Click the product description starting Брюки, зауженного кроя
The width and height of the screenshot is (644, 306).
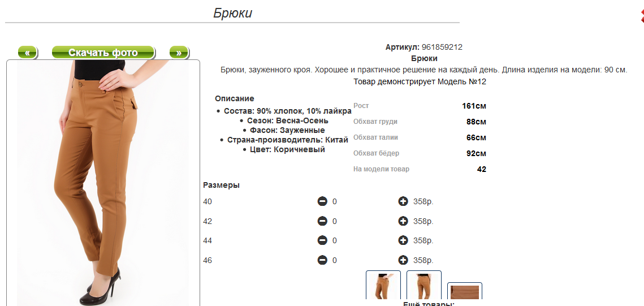(424, 70)
